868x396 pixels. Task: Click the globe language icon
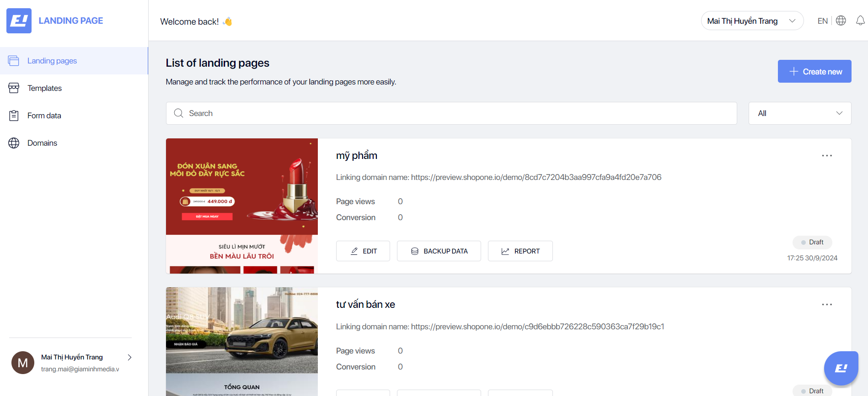pyautogui.click(x=841, y=21)
